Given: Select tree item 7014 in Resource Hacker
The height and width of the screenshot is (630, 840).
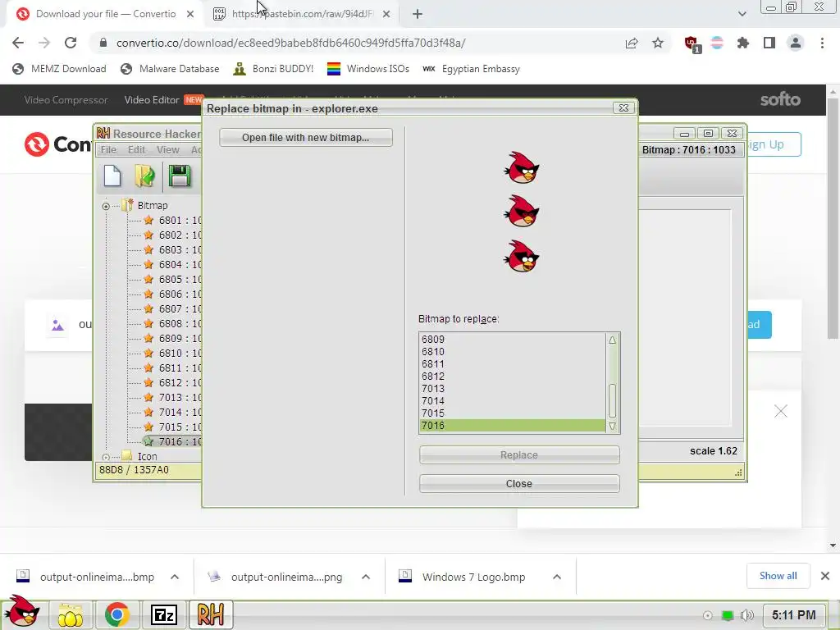Looking at the screenshot, I should coord(180,413).
